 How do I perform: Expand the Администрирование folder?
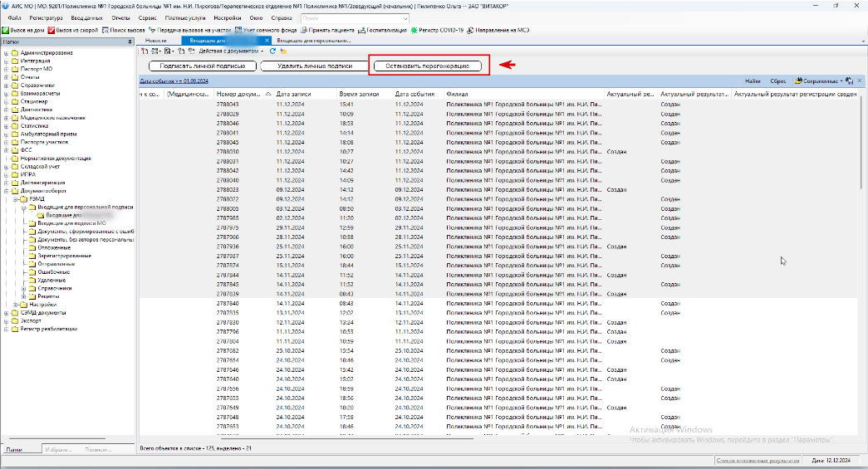pos(6,53)
